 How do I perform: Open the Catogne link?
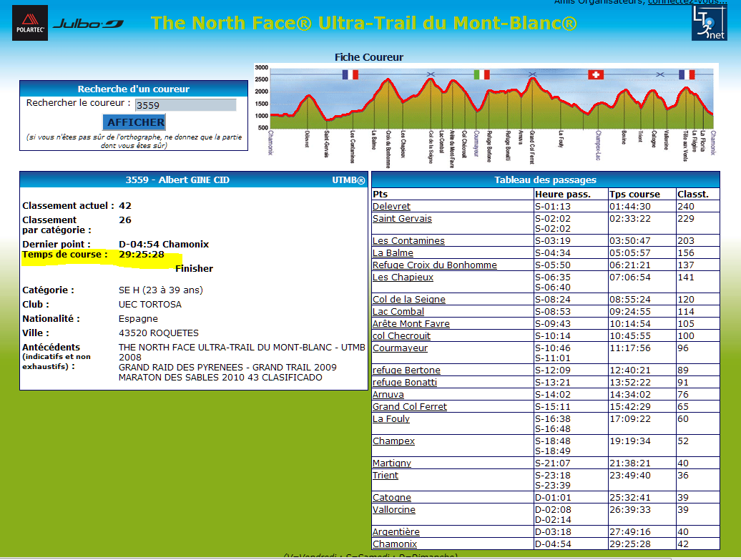point(392,498)
